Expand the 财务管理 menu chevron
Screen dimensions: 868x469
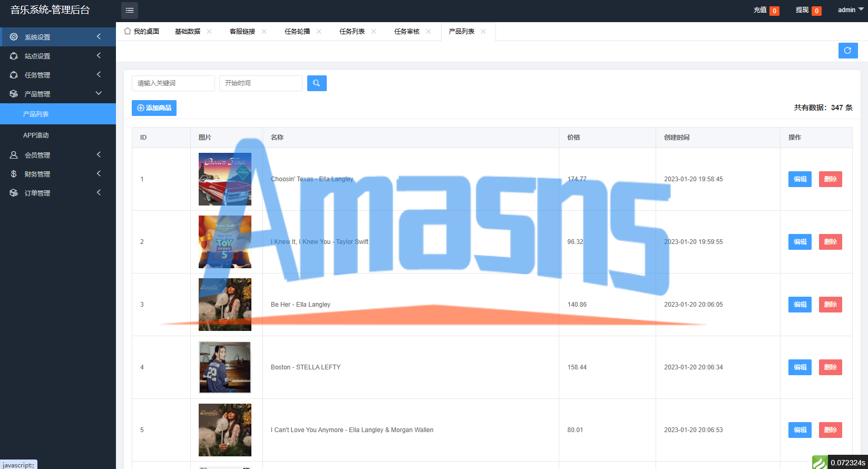pos(99,173)
